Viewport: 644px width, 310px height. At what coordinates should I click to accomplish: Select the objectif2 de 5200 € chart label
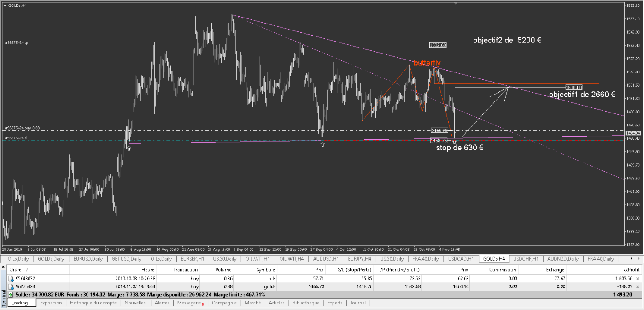click(507, 40)
